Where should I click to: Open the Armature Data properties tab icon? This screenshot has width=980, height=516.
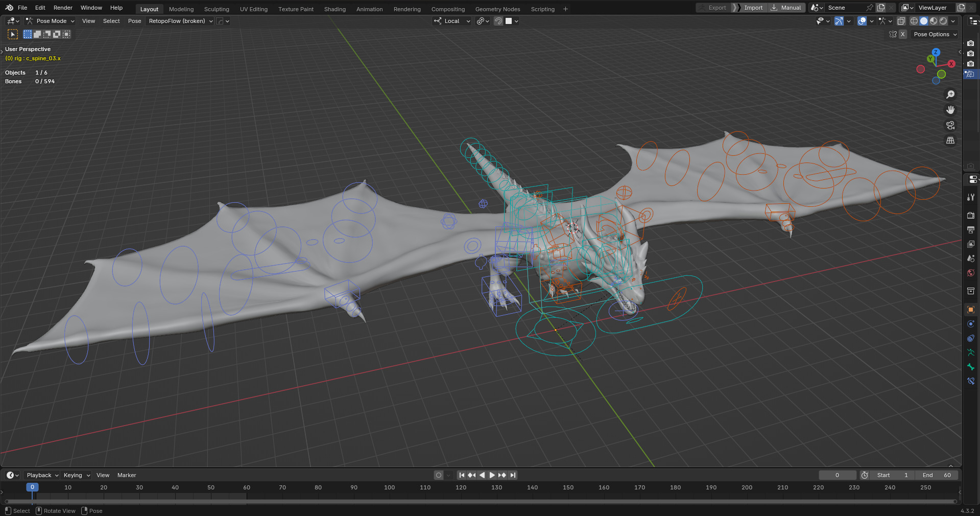(x=971, y=353)
